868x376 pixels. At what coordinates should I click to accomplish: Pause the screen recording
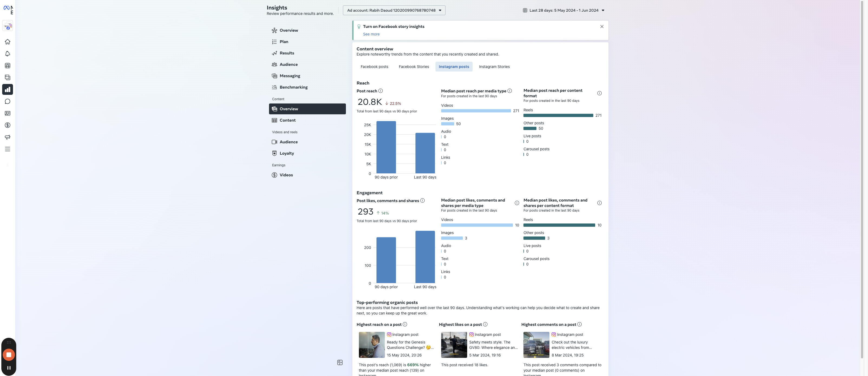[x=9, y=368]
